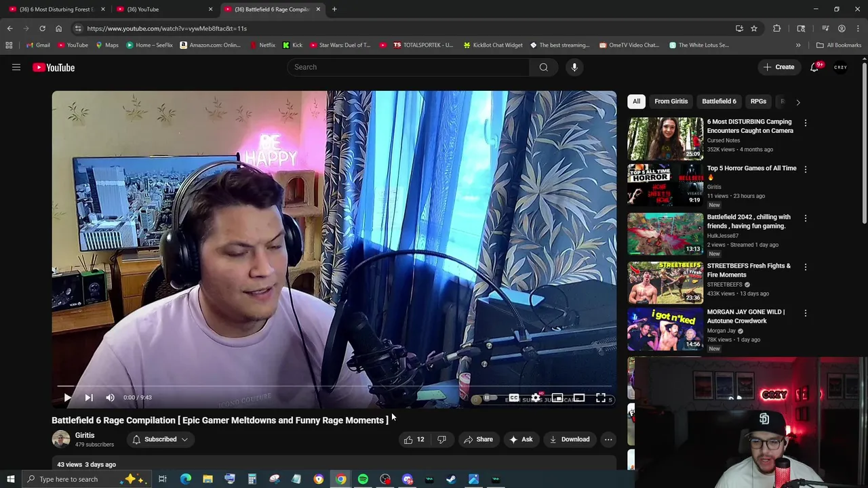The height and width of the screenshot is (488, 868).
Task: Expand hidden bookmarks chevron
Action: [798, 45]
